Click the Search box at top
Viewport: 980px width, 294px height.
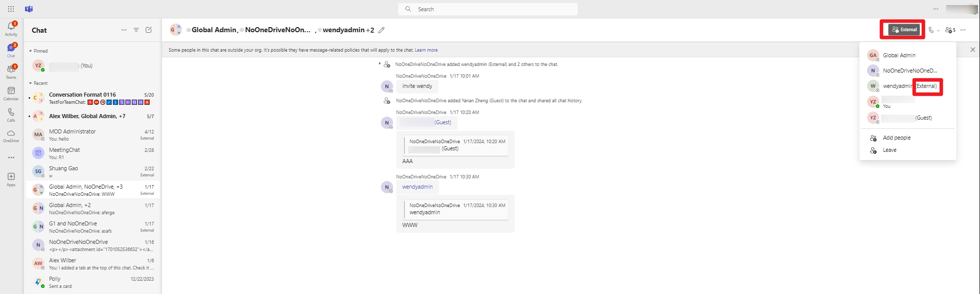[x=488, y=9]
